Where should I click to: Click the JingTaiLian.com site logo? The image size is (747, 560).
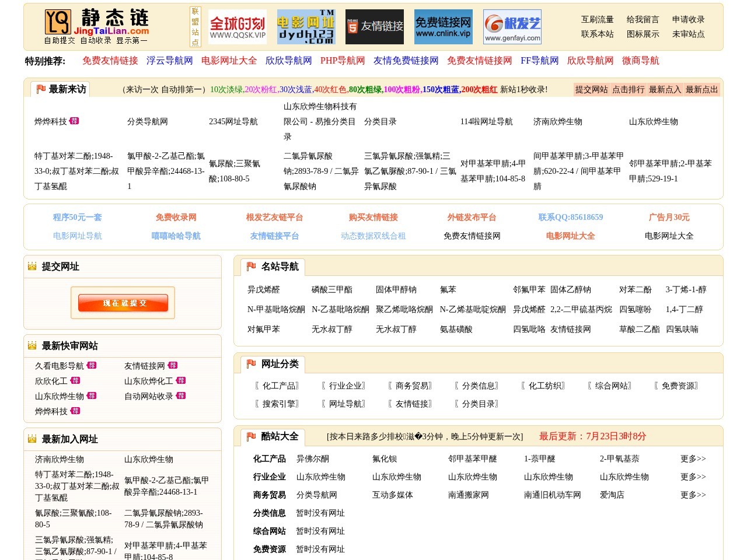(97, 27)
